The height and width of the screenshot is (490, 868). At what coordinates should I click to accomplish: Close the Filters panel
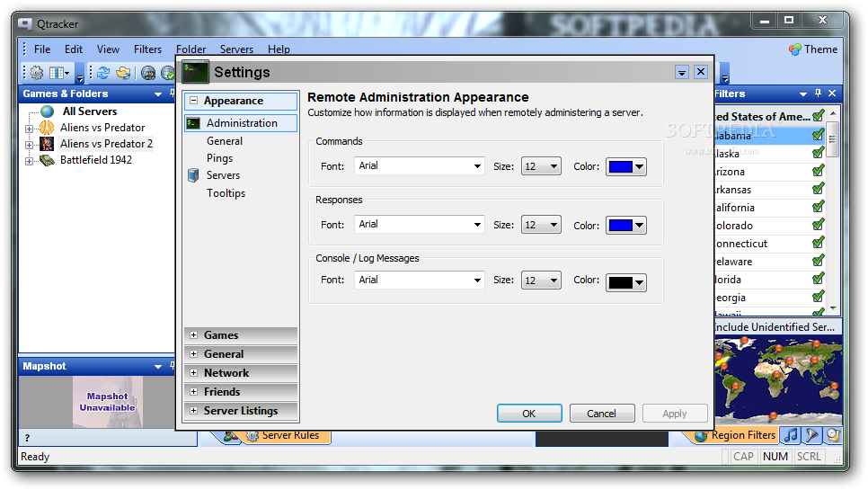pyautogui.click(x=832, y=93)
